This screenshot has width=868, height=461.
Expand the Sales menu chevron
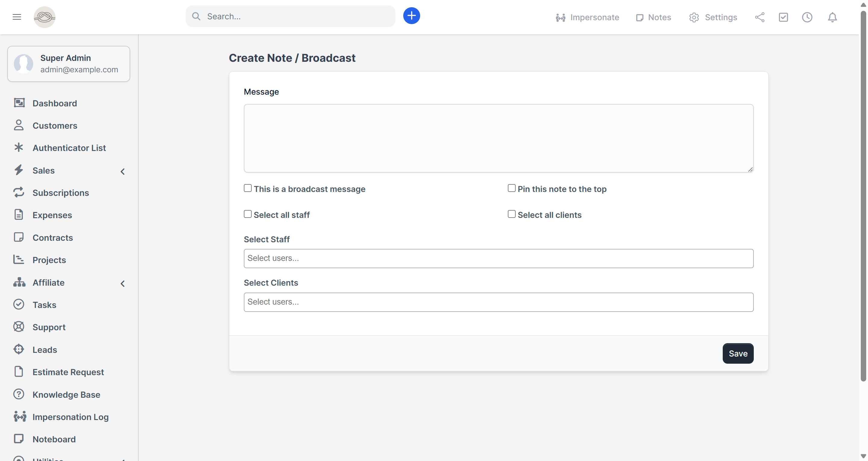(123, 171)
